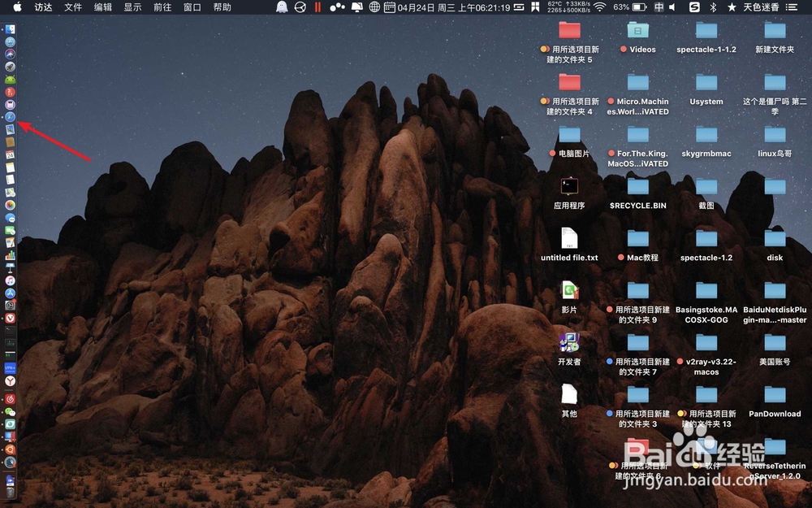
Task: Open Calendar app in the Dock
Action: (x=10, y=154)
